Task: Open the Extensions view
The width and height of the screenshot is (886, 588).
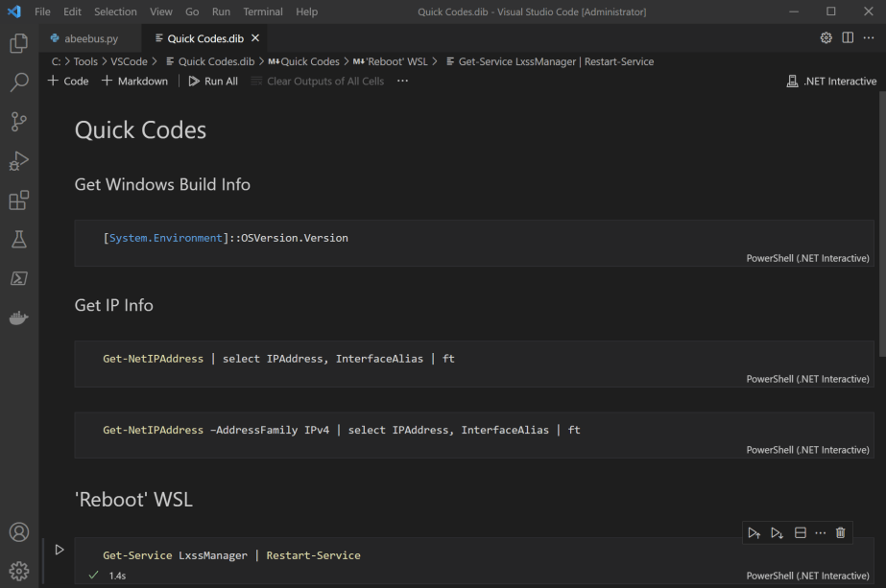Action: point(19,200)
